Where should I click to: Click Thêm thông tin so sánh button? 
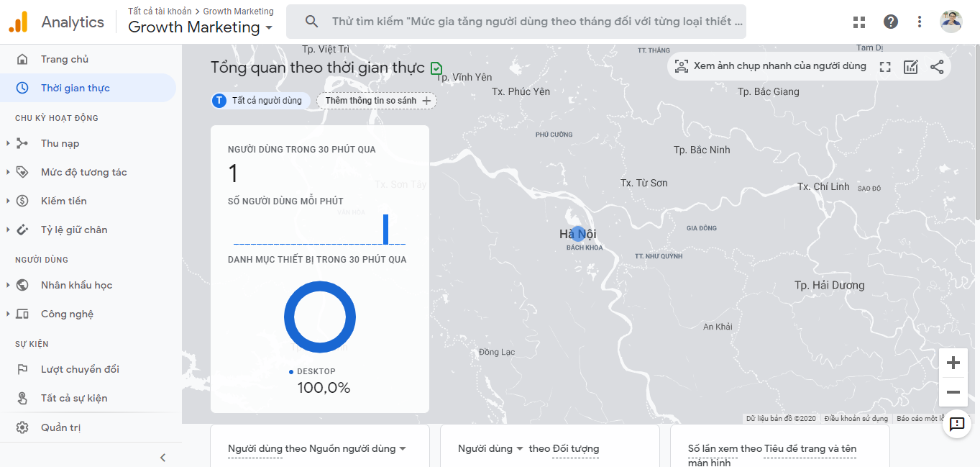[x=377, y=101]
